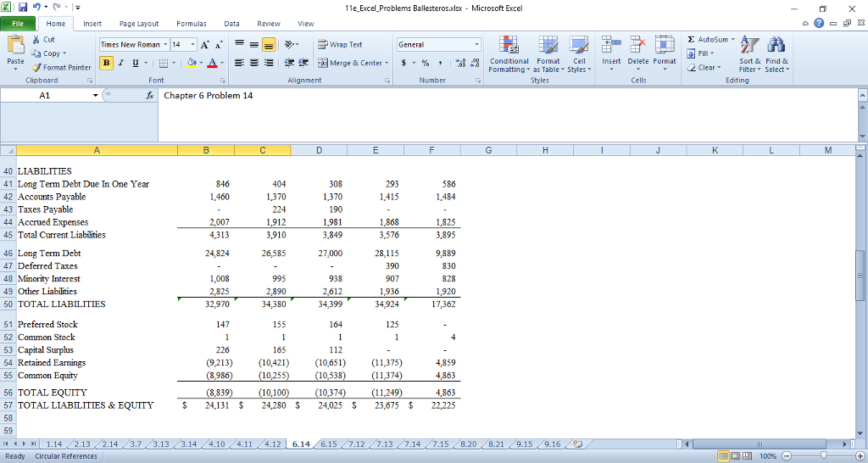Image resolution: width=868 pixels, height=463 pixels.
Task: Open sheet tab 6.15
Action: tap(329, 444)
